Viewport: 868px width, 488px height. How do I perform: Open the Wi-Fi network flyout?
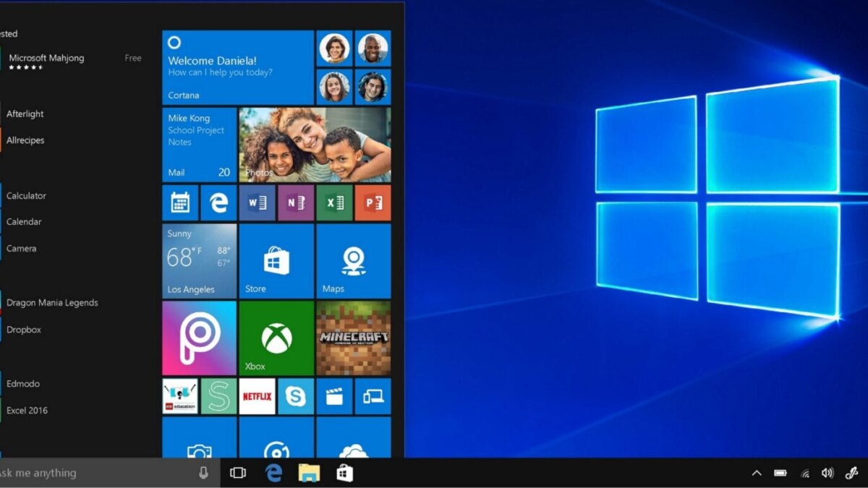click(x=804, y=474)
